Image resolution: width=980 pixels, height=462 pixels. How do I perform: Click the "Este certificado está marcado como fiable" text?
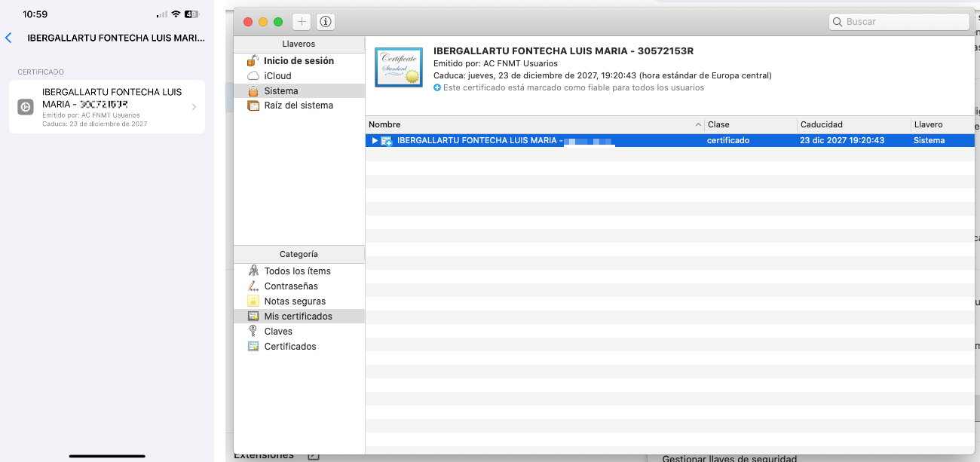click(x=574, y=88)
